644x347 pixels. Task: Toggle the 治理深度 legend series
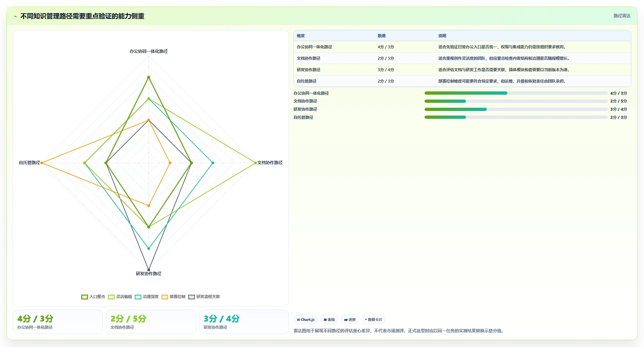tap(147, 297)
